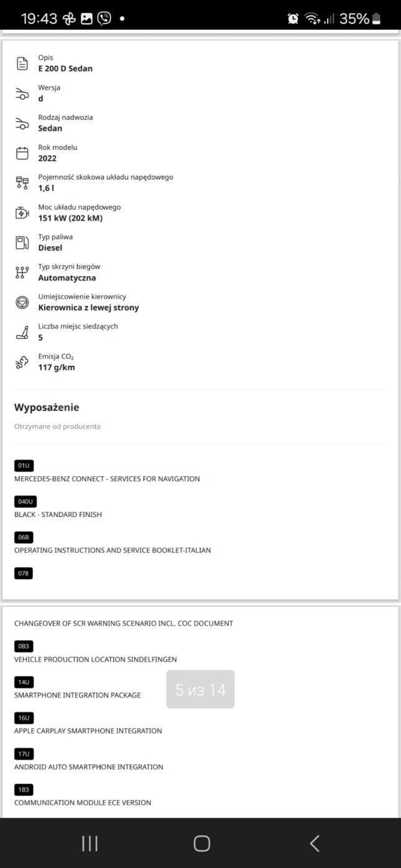Tap the fuel pump icon for Typ paliwa

pyautogui.click(x=22, y=242)
